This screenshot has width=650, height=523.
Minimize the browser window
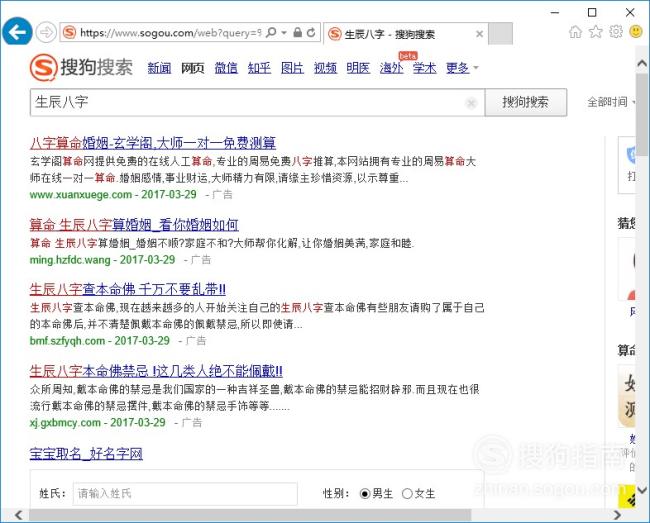point(555,12)
